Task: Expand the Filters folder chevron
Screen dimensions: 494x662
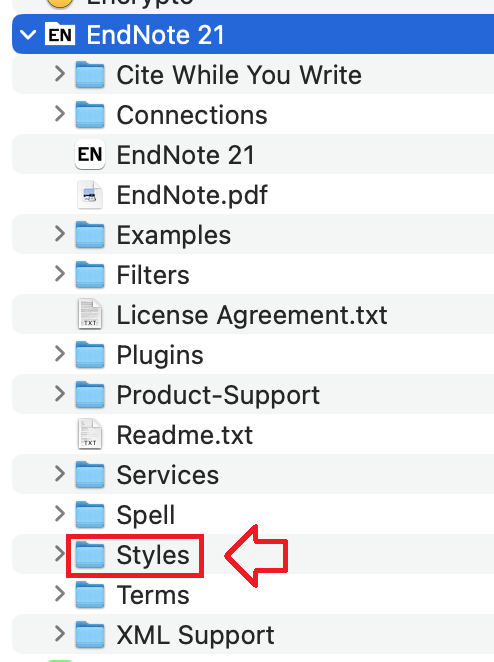Action: coord(60,274)
